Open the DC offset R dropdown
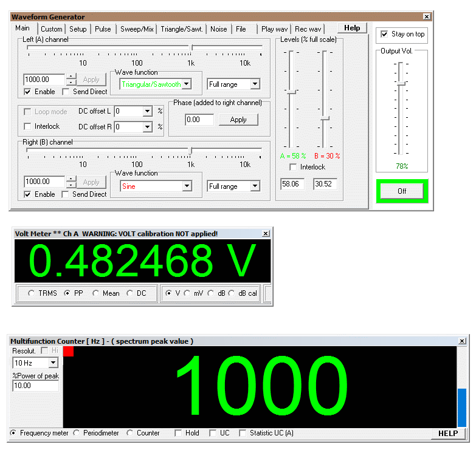Screen dimensions: 476x450 click(148, 127)
